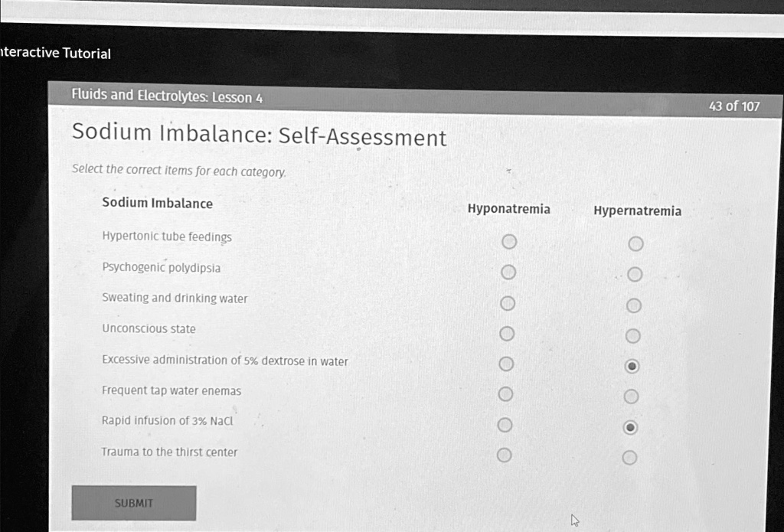Image resolution: width=784 pixels, height=532 pixels.
Task: Choose Hyponatremia for Rapid infusion of 3% NaCl
Action: (x=505, y=425)
